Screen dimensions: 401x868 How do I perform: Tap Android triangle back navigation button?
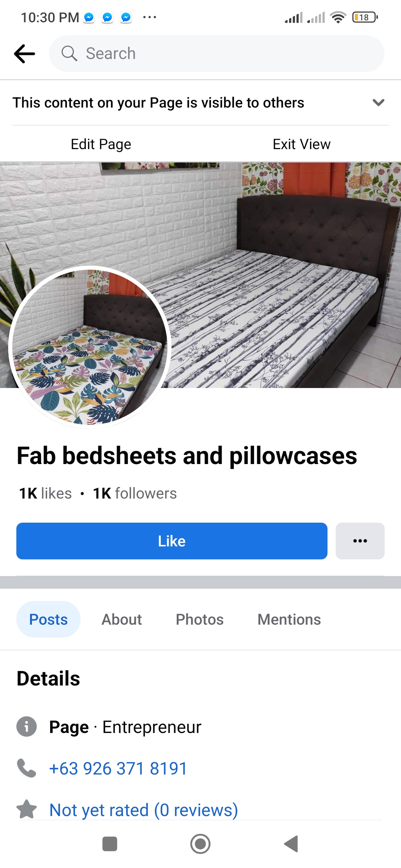pos(291,844)
